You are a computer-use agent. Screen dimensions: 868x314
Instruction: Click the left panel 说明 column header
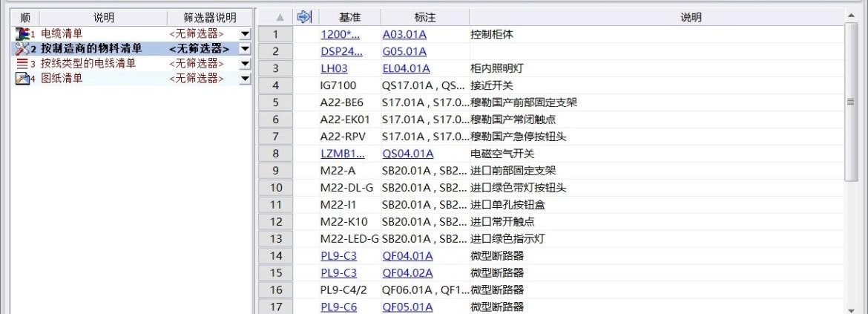pyautogui.click(x=104, y=18)
